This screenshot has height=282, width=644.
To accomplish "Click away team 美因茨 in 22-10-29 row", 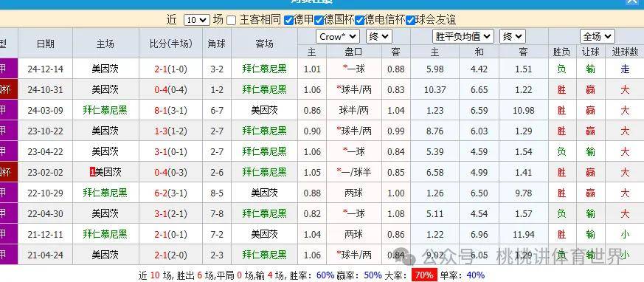I will [265, 193].
